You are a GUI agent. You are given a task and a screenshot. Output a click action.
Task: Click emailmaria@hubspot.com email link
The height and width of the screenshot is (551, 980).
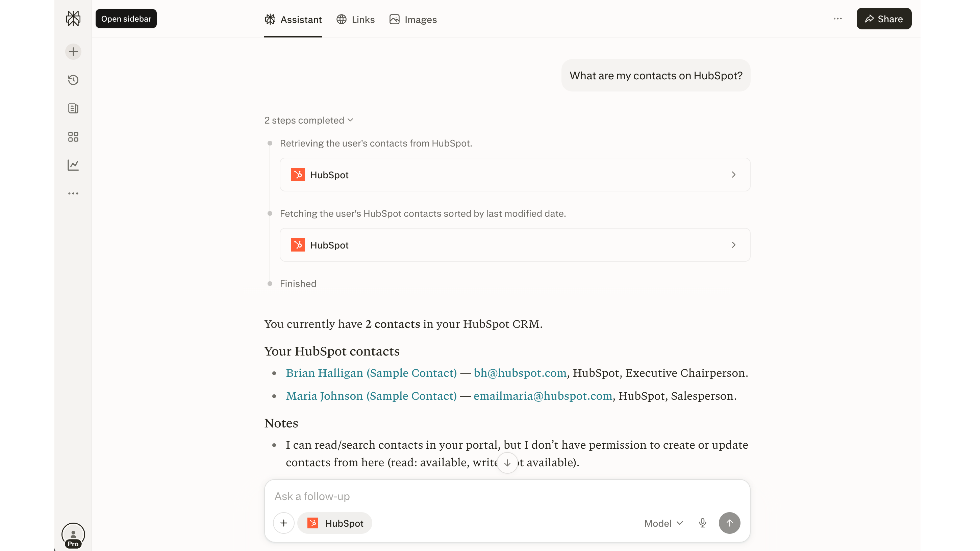pyautogui.click(x=543, y=396)
